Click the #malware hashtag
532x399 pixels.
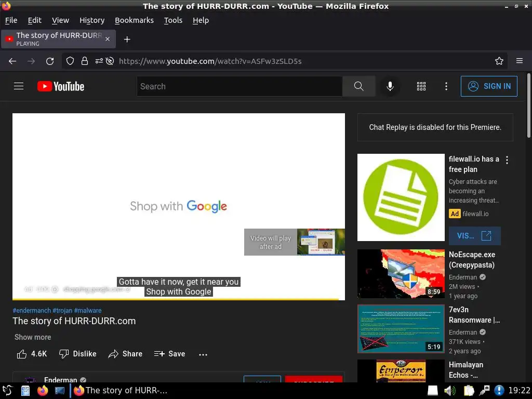point(87,311)
